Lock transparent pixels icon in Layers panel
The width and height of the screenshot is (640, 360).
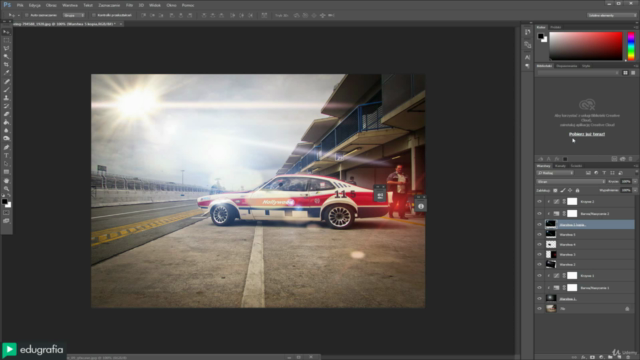[555, 190]
